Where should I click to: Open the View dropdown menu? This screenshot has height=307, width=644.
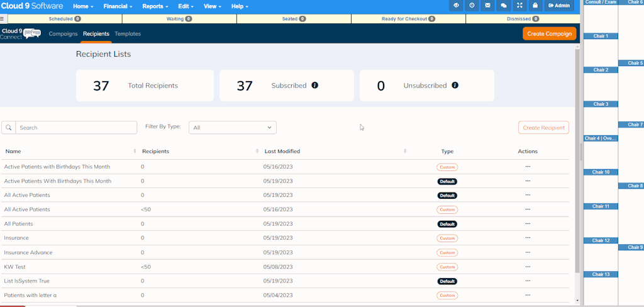[213, 6]
